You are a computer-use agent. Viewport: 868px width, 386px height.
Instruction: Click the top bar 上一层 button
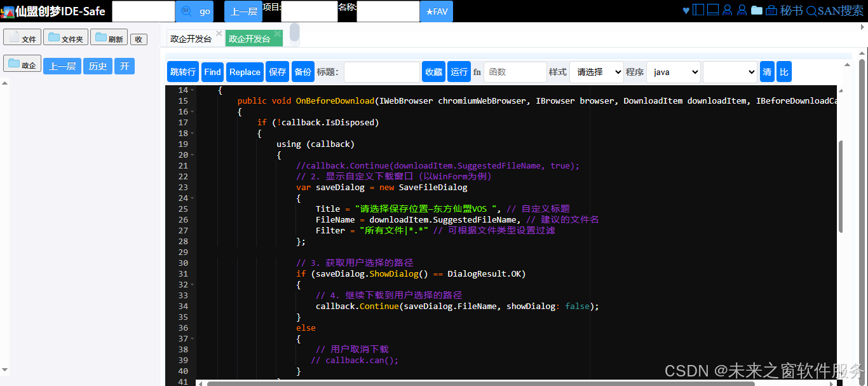tap(243, 11)
